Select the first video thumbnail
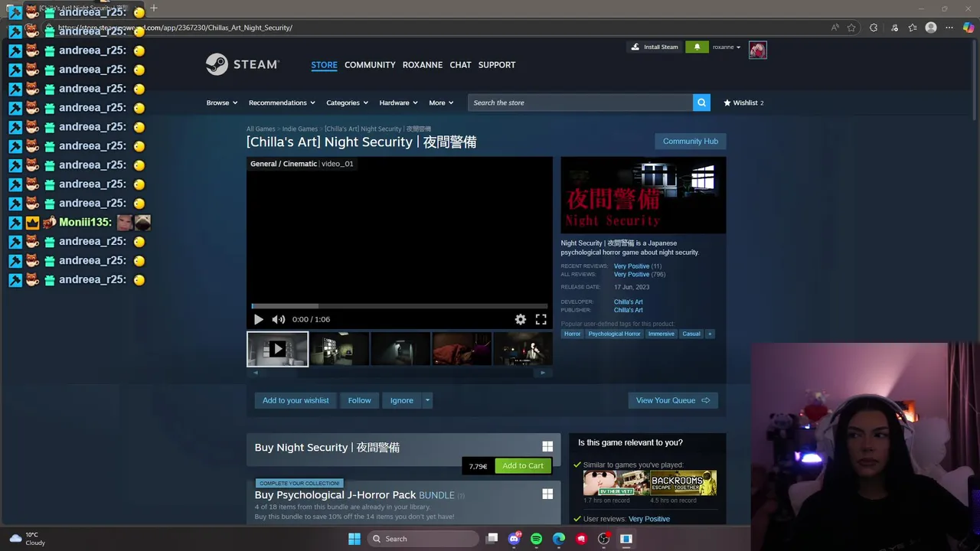 point(277,349)
